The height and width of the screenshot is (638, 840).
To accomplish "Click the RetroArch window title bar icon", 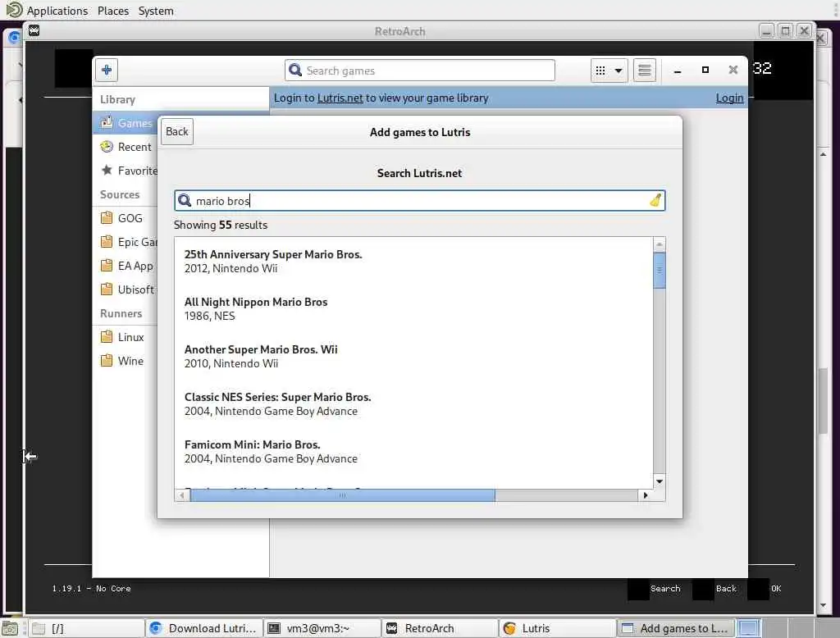I will 34,30.
